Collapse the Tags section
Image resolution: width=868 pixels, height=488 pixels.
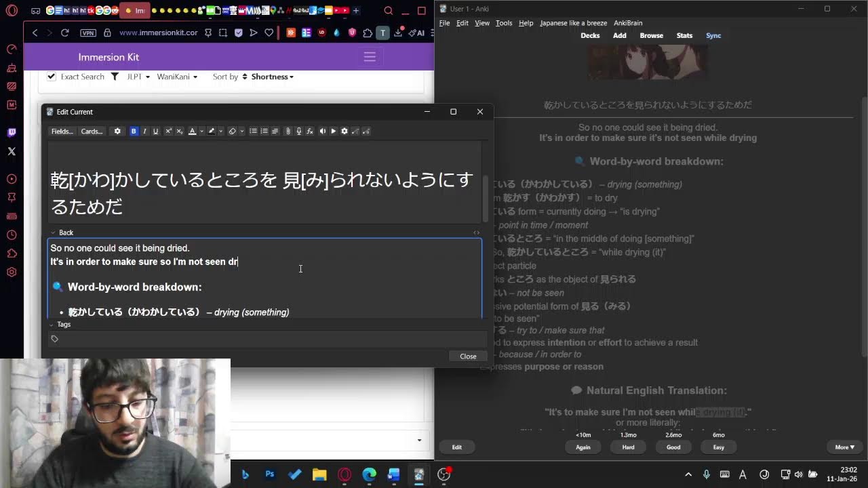[52, 325]
